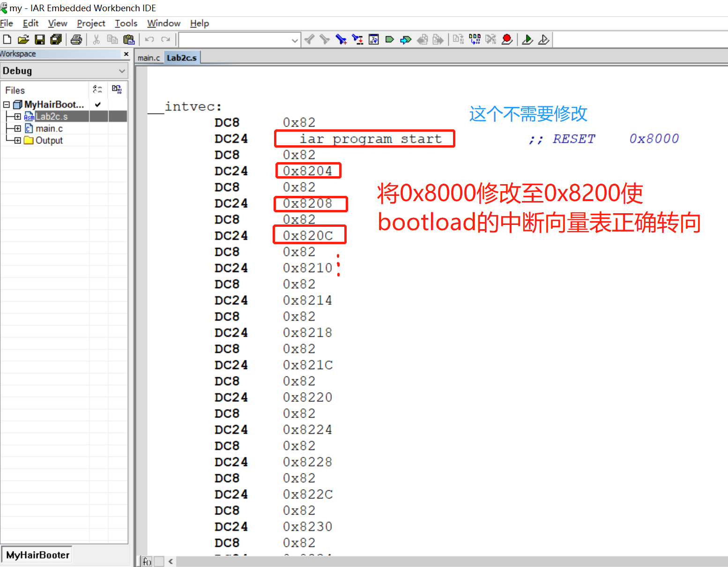Open the toolbar search combo box dropdown

(295, 40)
